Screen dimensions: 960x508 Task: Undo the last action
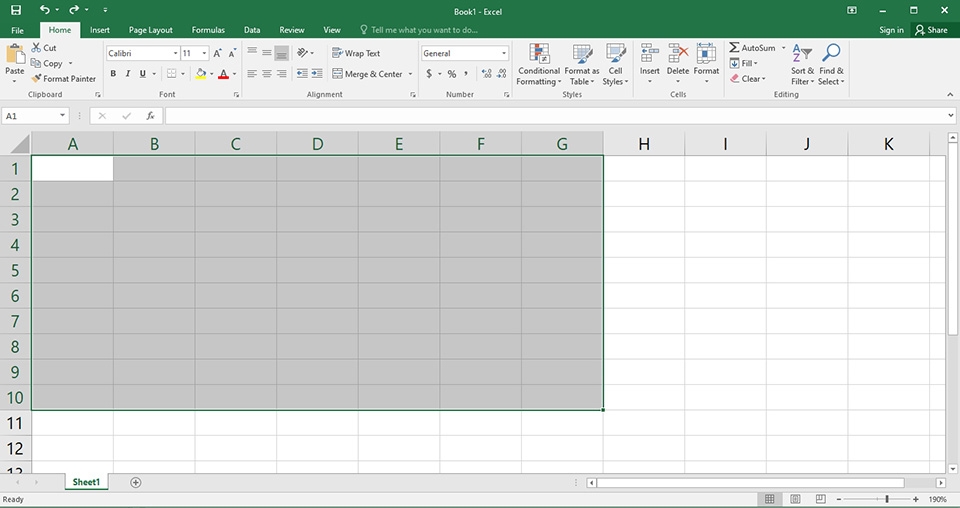click(45, 10)
